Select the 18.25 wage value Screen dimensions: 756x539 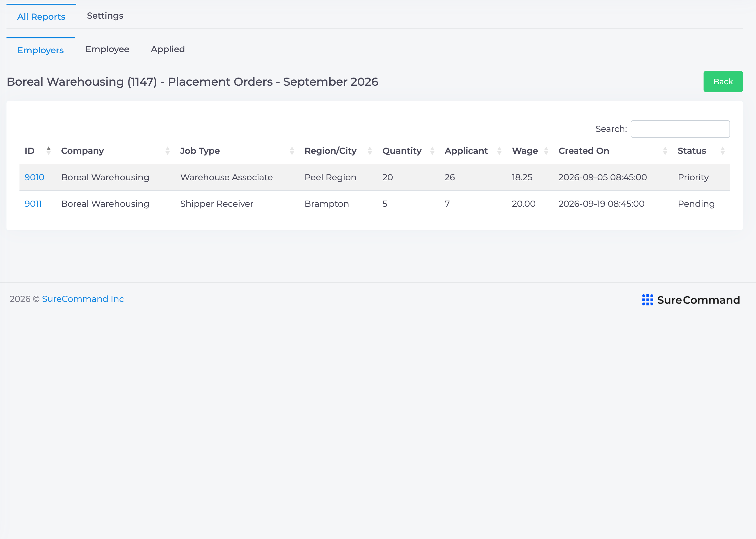tap(522, 177)
